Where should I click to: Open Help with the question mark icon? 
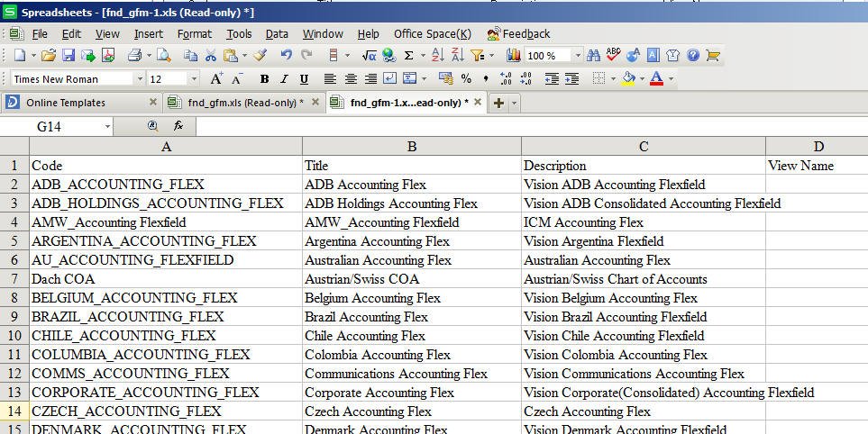(x=693, y=55)
